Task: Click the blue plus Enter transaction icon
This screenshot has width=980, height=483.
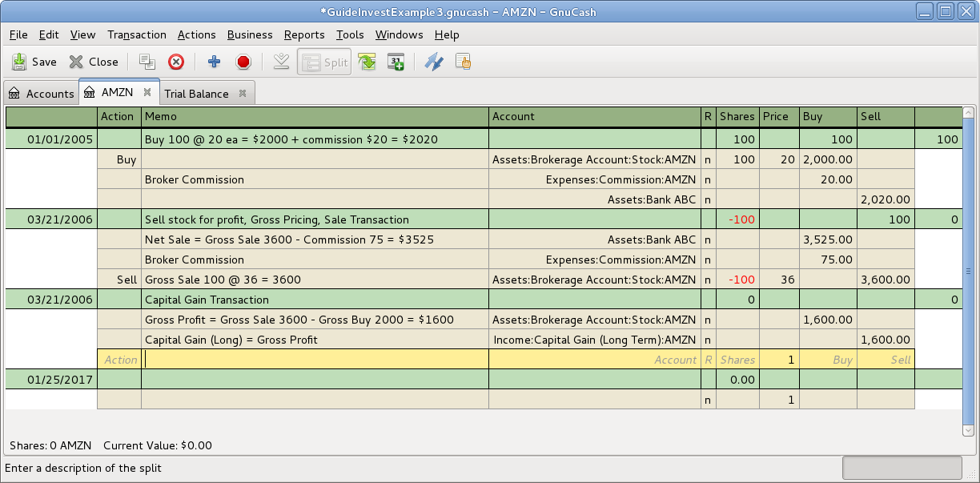Action: (214, 62)
